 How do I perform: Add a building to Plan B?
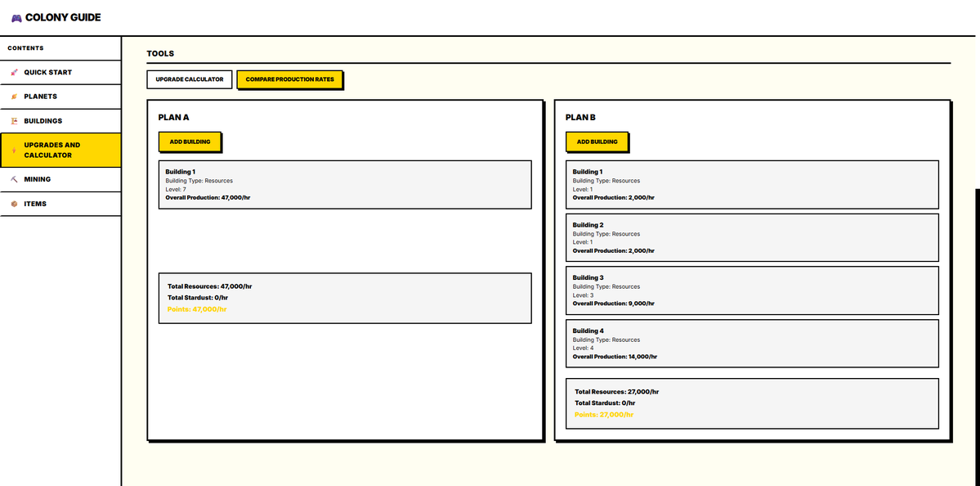click(x=597, y=142)
